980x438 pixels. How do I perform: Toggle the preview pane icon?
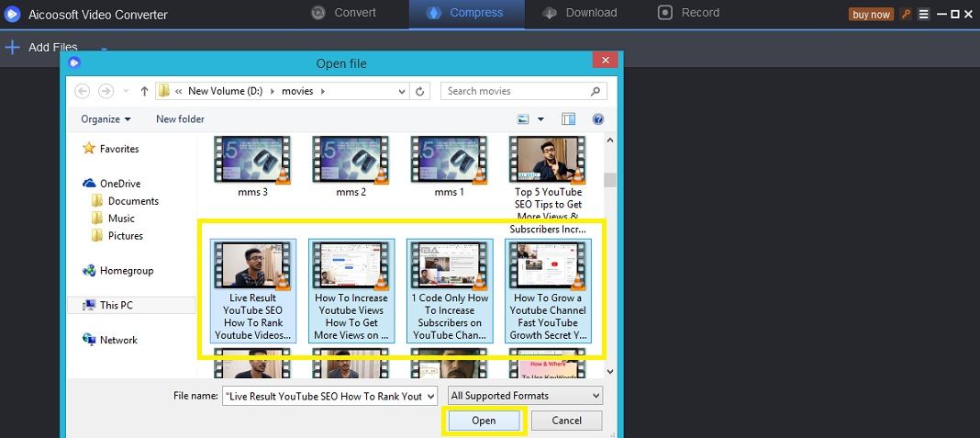568,118
